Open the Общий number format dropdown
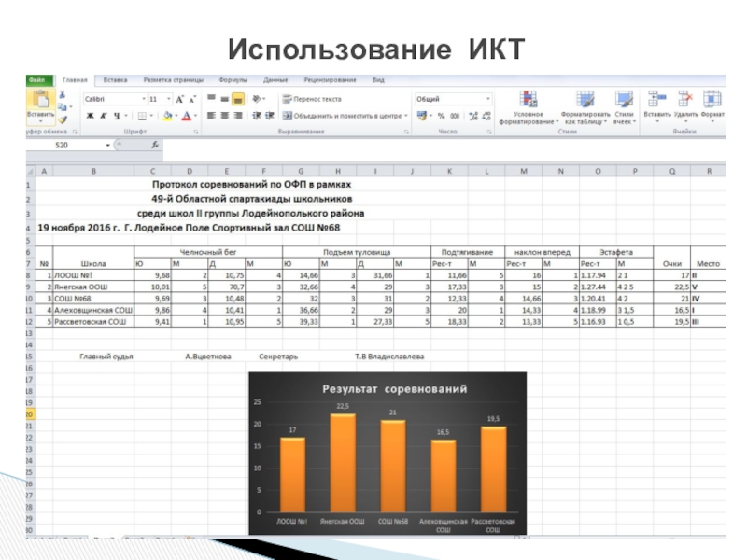The image size is (747, 560). (x=487, y=99)
